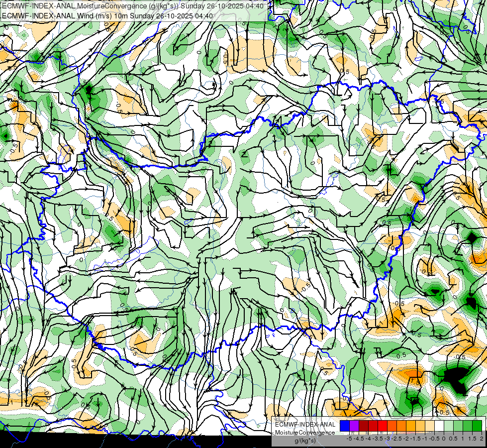Viewport: 487px width, 448px height.
Task: Click the -2 tick label in the legend
Action: click(406, 439)
